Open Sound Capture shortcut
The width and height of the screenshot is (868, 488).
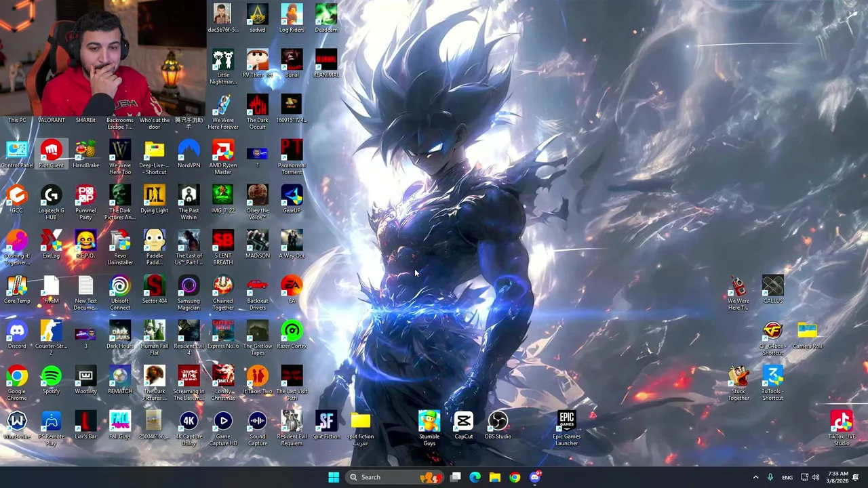[x=258, y=429]
